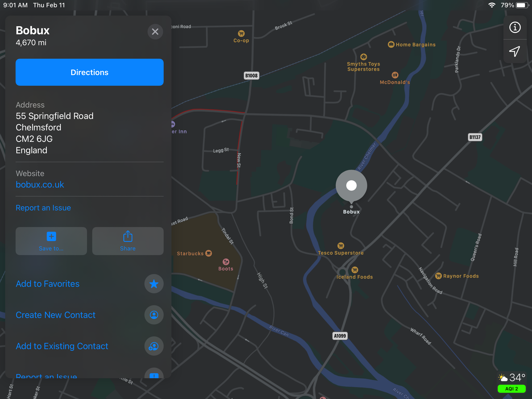This screenshot has height=399, width=532.
Task: Tap the Share icon to share location
Action: pyautogui.click(x=127, y=241)
